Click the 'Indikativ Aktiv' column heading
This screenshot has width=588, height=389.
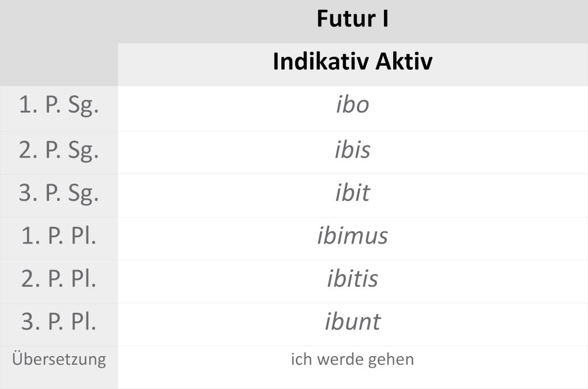tap(352, 62)
